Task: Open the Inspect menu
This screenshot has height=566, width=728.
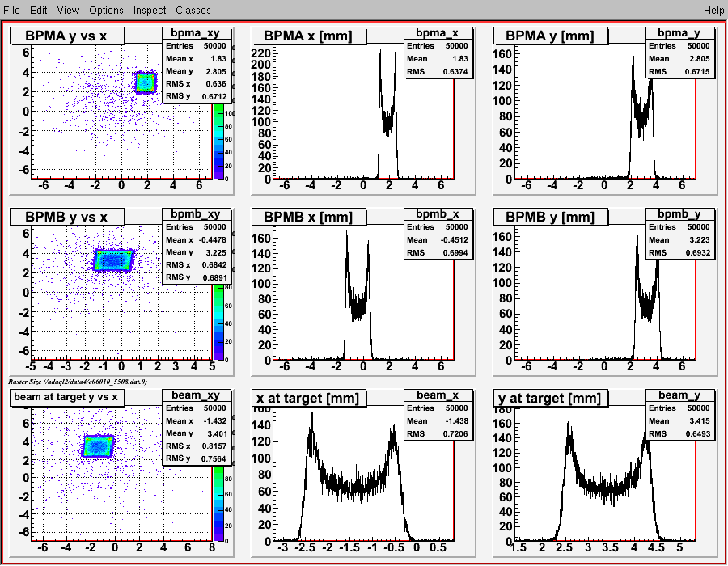Action: pos(150,11)
